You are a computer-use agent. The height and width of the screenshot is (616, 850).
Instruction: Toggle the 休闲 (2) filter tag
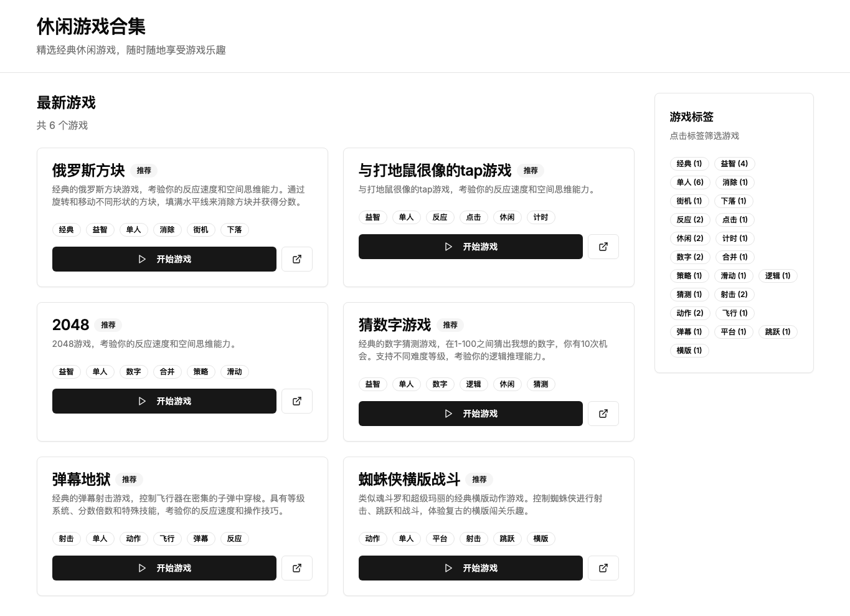point(689,238)
